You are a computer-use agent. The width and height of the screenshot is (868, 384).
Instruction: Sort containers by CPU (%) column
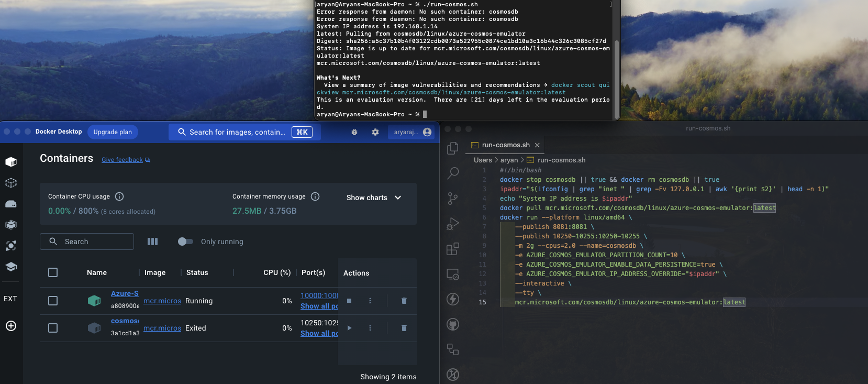[277, 272]
